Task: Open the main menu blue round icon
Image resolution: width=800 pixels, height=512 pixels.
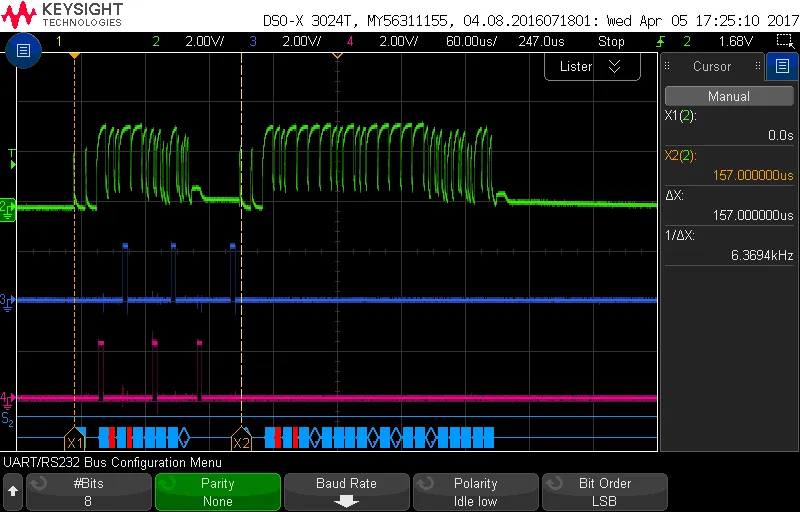Action: point(23,50)
